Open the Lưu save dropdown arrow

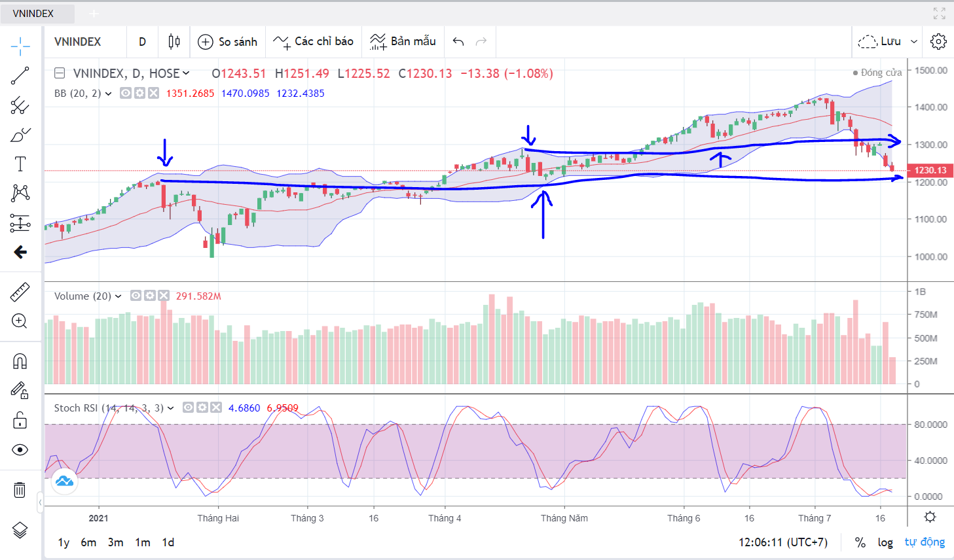tap(914, 42)
